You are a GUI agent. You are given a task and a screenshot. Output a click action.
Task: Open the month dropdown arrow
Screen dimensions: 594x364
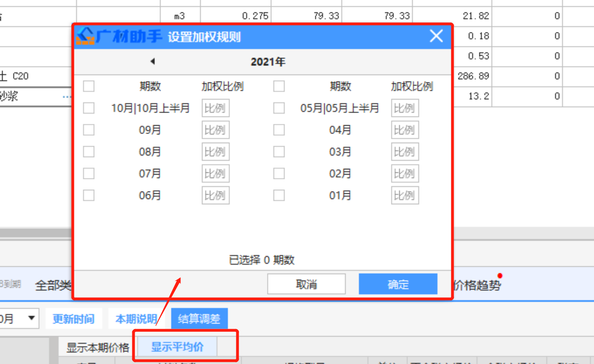[x=31, y=318]
